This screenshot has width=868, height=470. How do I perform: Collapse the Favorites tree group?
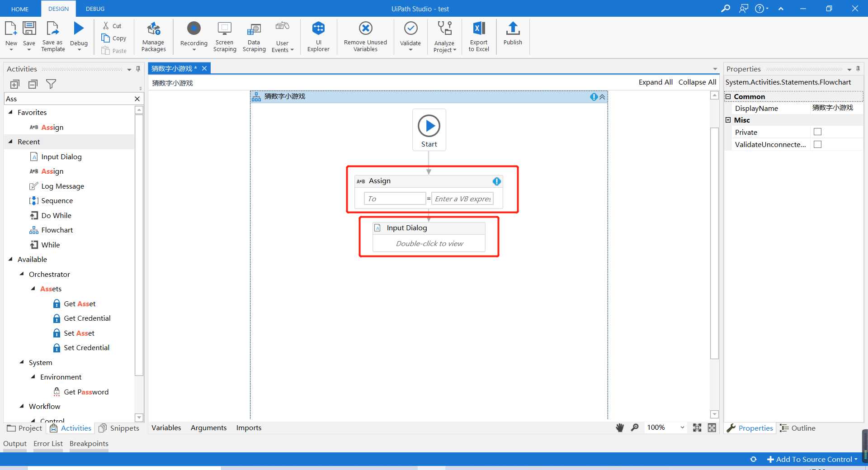(x=10, y=112)
